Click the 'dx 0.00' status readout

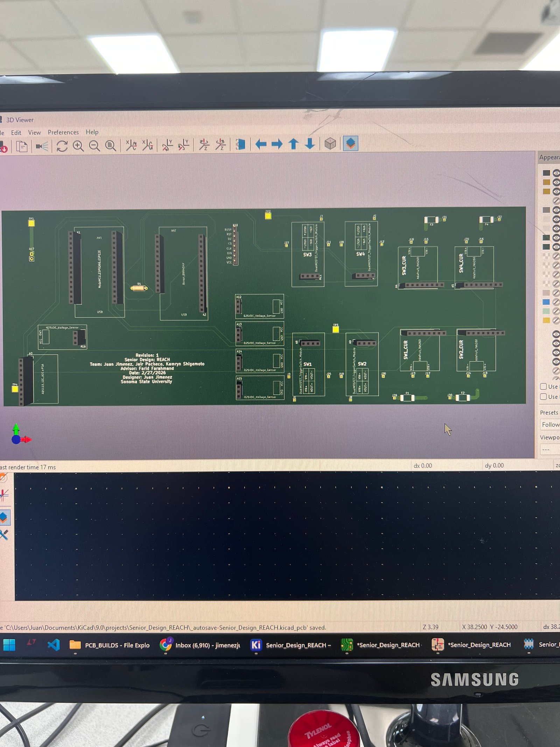(x=423, y=466)
